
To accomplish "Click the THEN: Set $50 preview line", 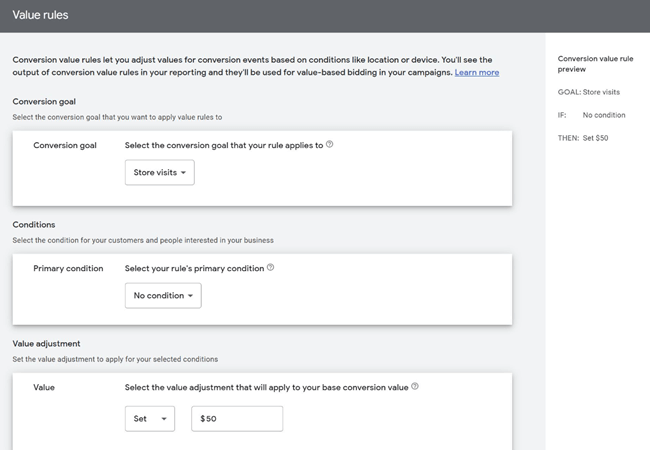I will 582,137.
